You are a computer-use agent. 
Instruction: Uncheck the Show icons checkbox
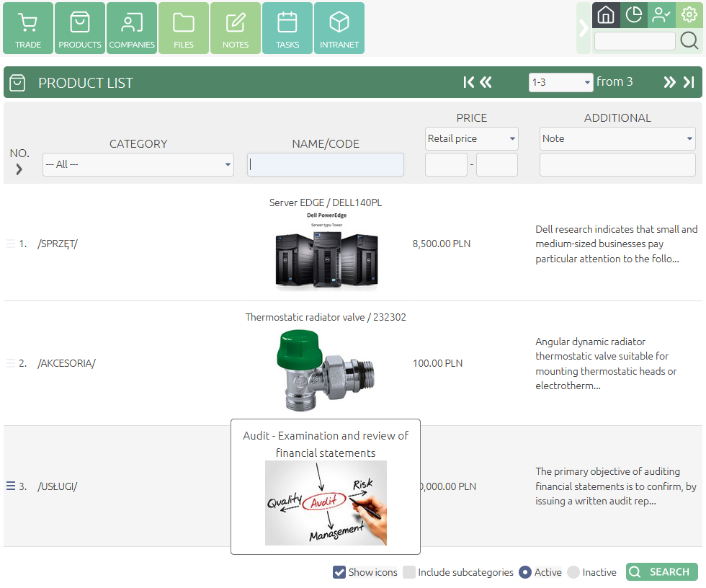click(x=339, y=571)
